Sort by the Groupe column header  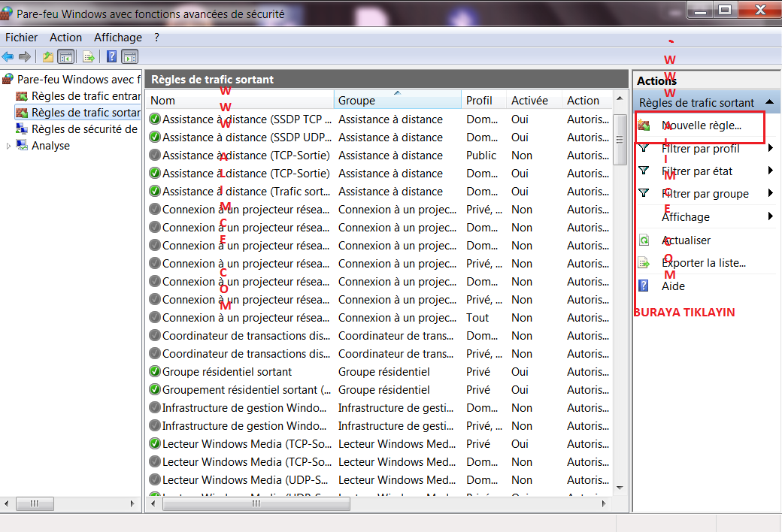[x=398, y=100]
